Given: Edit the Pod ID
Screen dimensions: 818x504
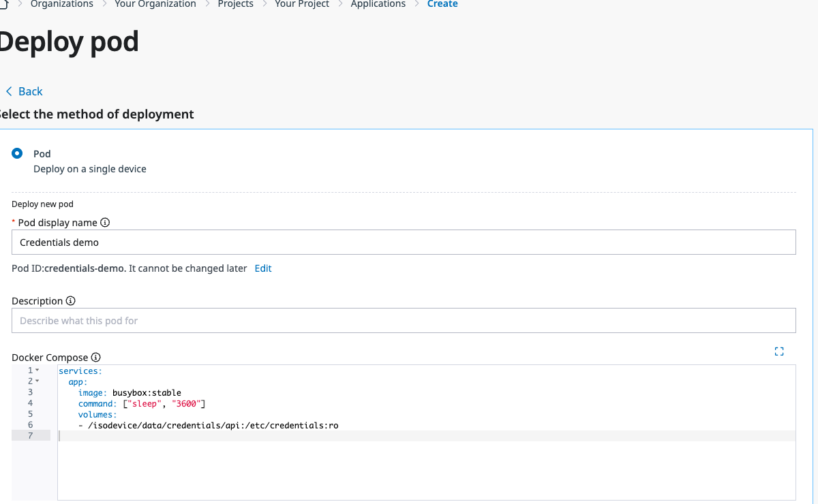Looking at the screenshot, I should (x=263, y=268).
